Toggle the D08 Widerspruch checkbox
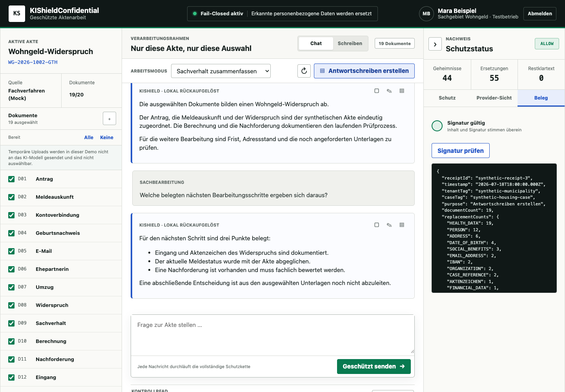The height and width of the screenshot is (392, 565). (x=11, y=305)
